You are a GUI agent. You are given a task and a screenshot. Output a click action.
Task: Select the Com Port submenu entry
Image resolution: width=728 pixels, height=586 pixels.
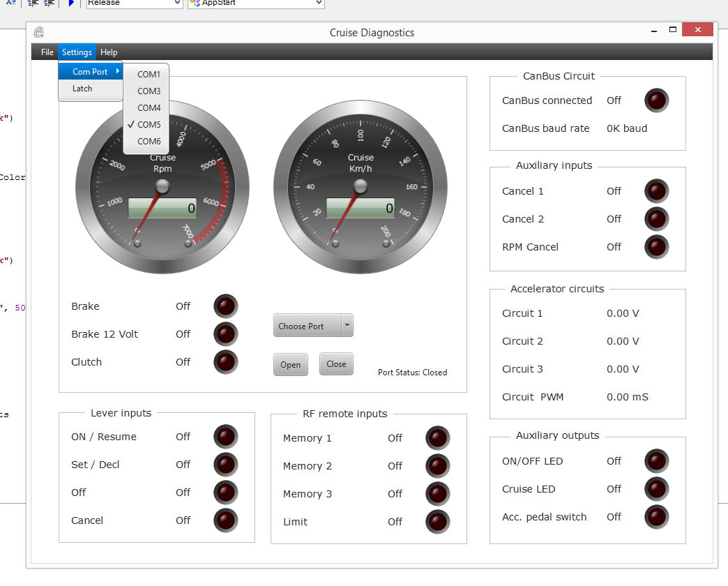point(91,72)
